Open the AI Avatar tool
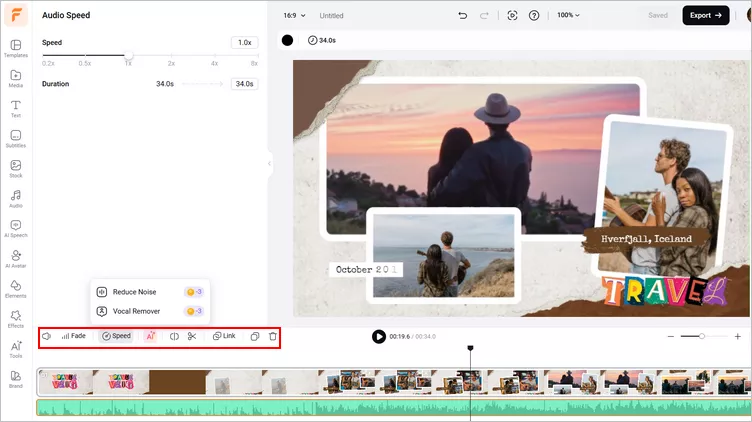 pyautogui.click(x=16, y=259)
